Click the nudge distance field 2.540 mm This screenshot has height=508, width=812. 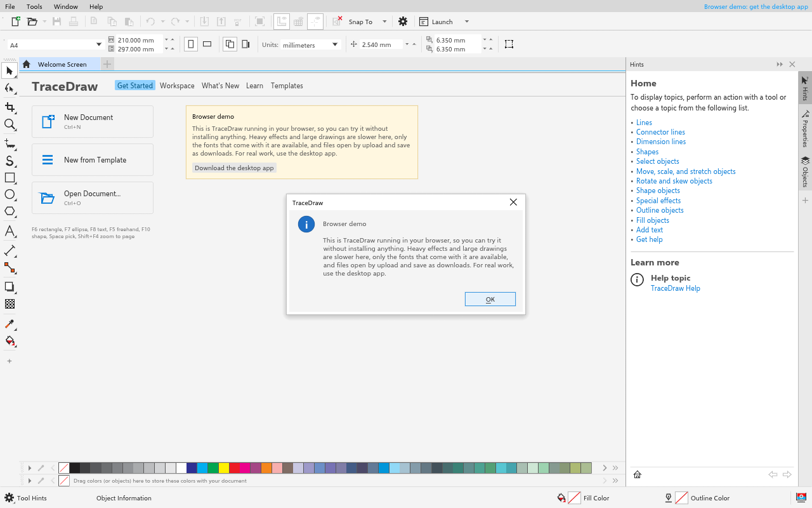(x=381, y=44)
